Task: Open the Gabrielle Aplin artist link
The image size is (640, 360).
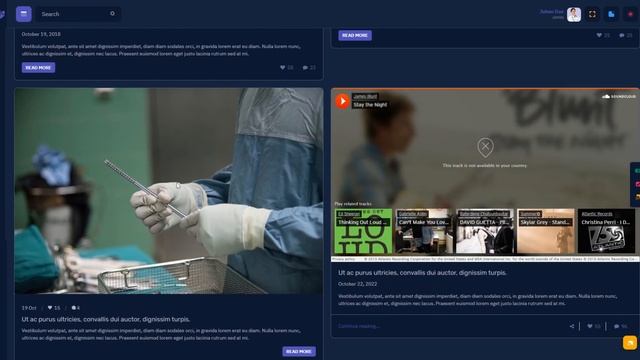Action: [413, 214]
